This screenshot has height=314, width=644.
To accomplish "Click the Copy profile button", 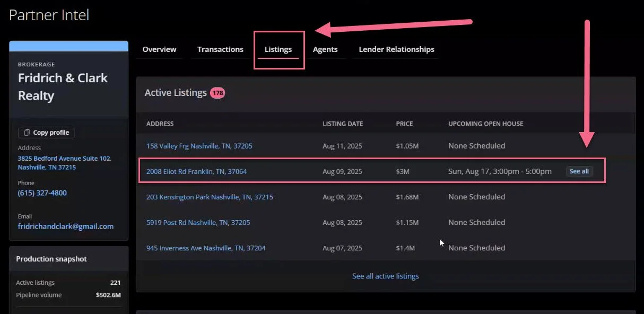I will [46, 133].
